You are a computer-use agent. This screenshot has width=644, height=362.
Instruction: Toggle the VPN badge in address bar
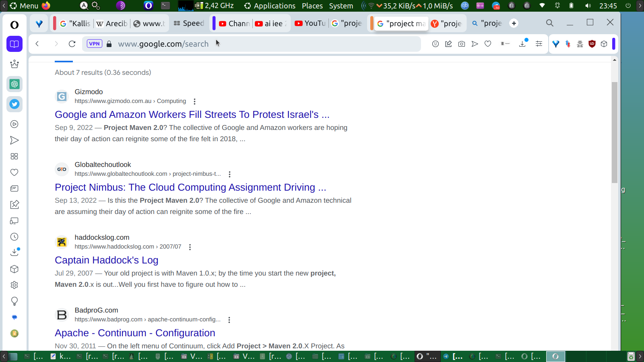(x=95, y=44)
